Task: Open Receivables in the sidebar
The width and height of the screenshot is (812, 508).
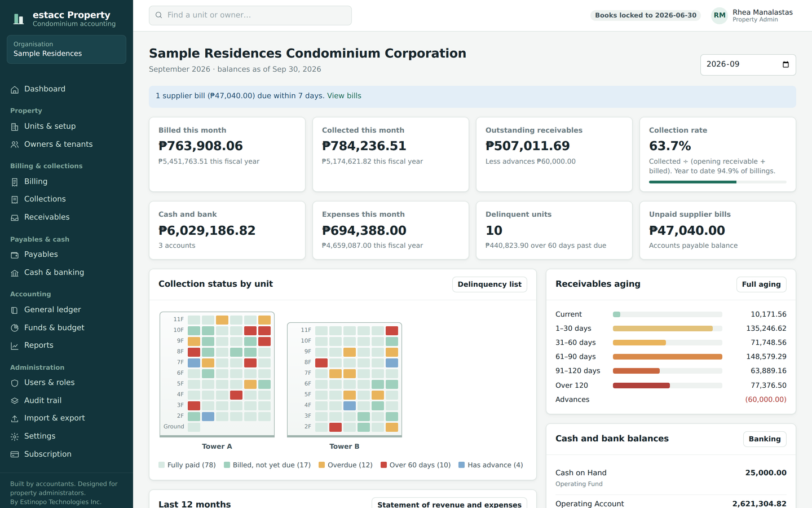Action: click(67, 217)
